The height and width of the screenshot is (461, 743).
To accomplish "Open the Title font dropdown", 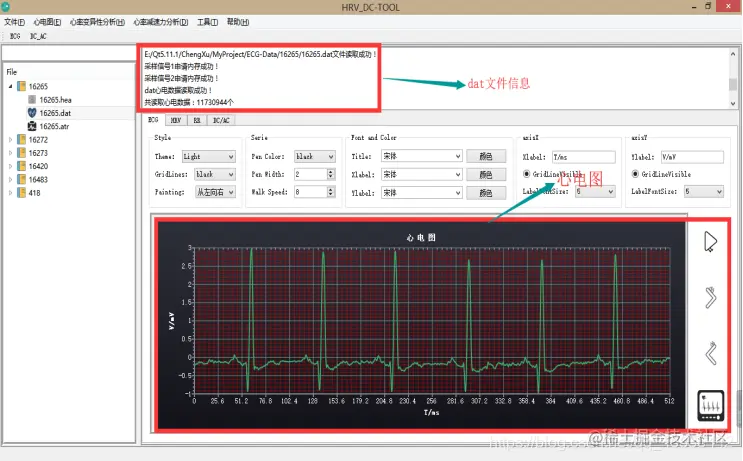I will (x=422, y=156).
